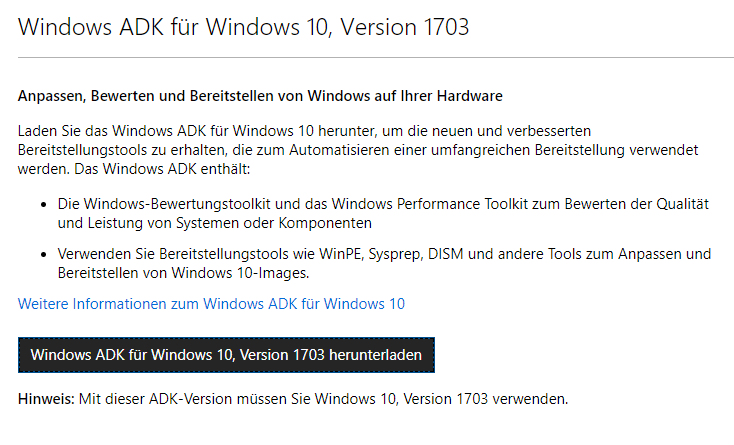Click the horizontal divider below the page heading
Image resolution: width=734 pixels, height=445 pixels.
coord(376,58)
